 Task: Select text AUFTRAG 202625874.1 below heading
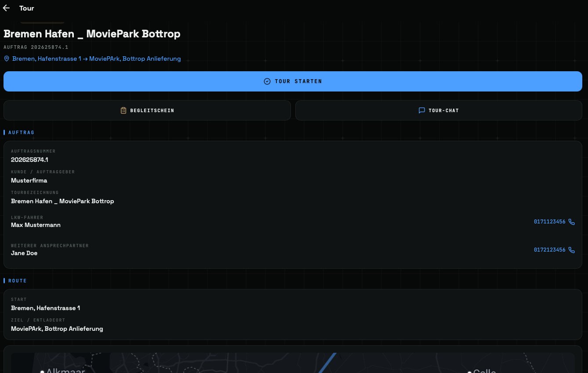(36, 47)
